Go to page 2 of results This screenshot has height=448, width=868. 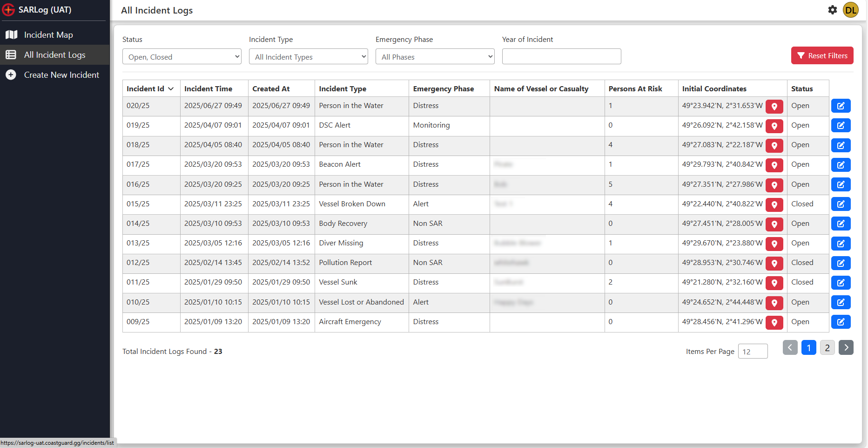[x=827, y=348]
